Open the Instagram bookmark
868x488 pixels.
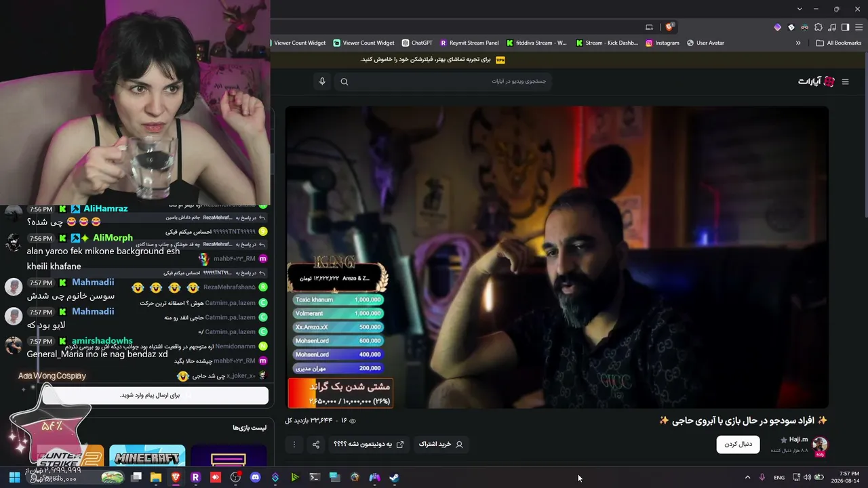click(x=662, y=43)
